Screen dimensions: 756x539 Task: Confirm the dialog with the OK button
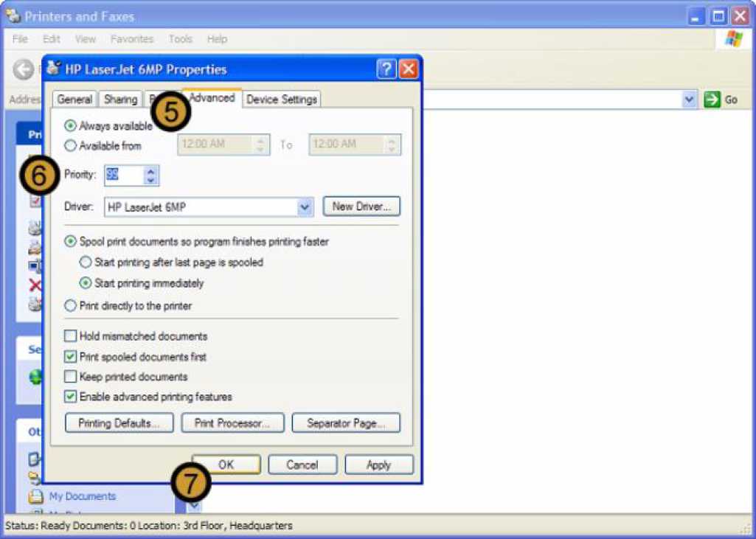tap(226, 465)
